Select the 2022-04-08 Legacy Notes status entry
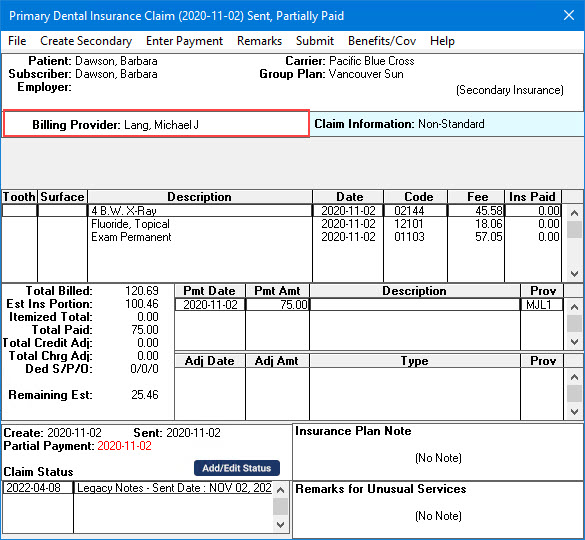 (x=138, y=488)
